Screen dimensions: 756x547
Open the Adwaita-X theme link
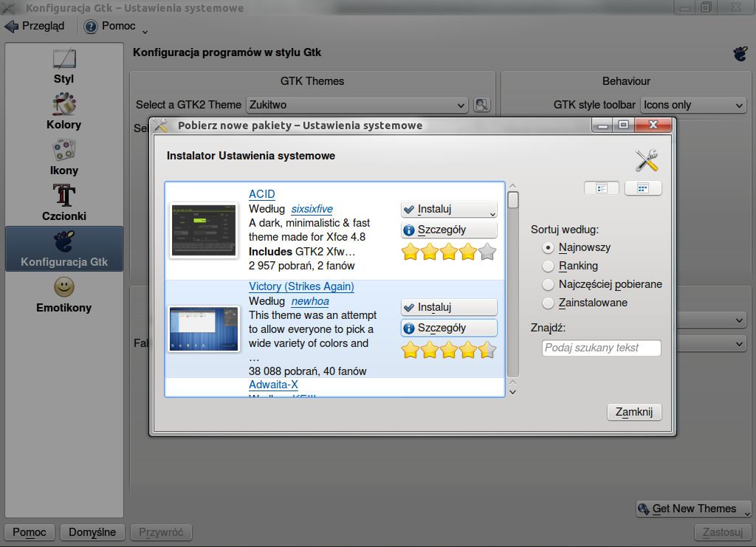pos(273,385)
